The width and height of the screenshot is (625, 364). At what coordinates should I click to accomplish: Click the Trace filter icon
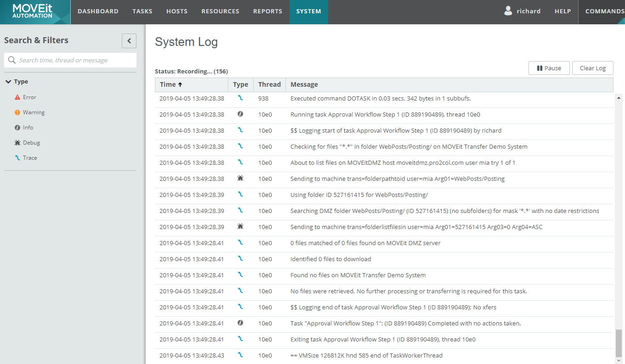[17, 158]
